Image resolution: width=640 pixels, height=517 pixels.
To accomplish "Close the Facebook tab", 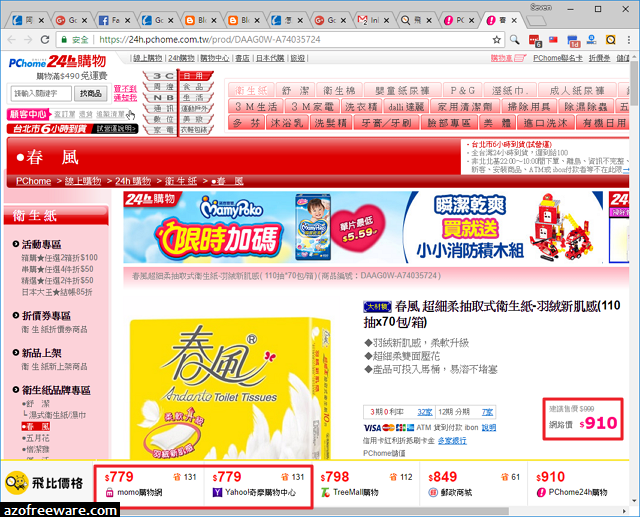I will click(x=127, y=20).
